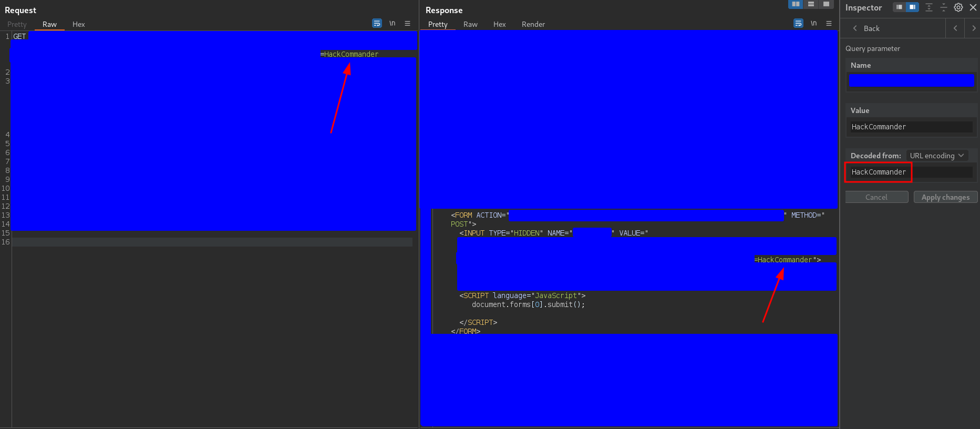
Task: Click 'Query parameter' heading in Inspector
Action: pos(873,48)
